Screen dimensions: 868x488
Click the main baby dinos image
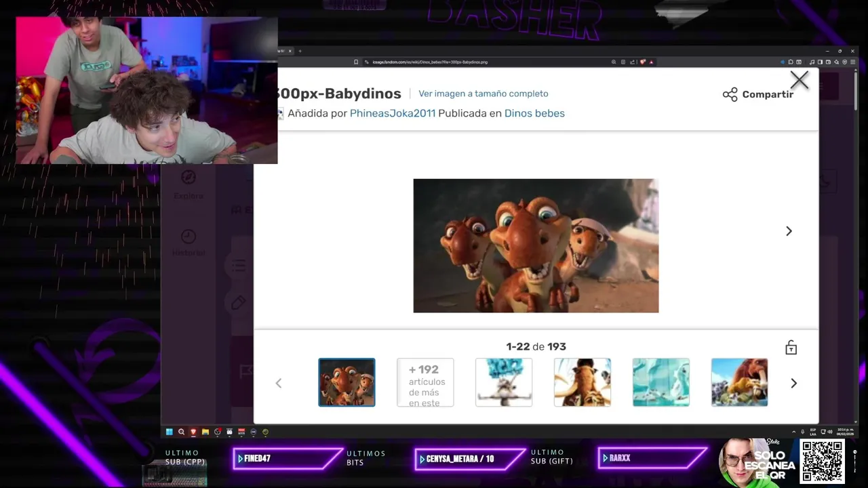pos(536,245)
